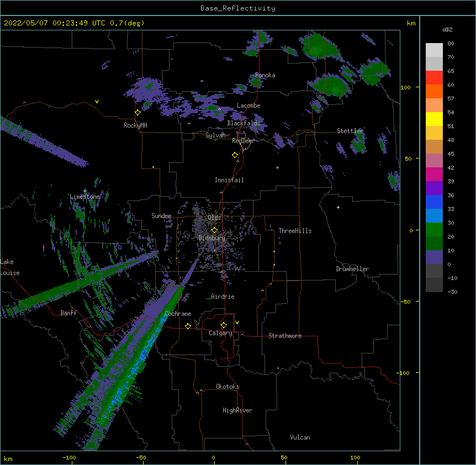The image size is (476, 465).
Task: Click the yellow diamond marker below Cochrane
Action: [188, 326]
